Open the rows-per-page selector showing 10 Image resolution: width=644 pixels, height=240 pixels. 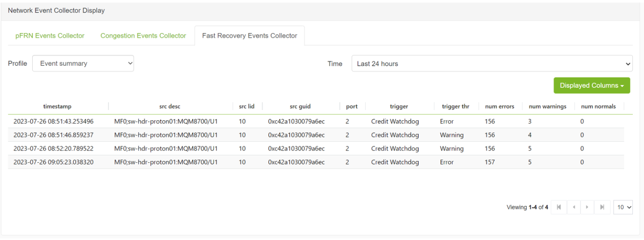click(x=623, y=207)
